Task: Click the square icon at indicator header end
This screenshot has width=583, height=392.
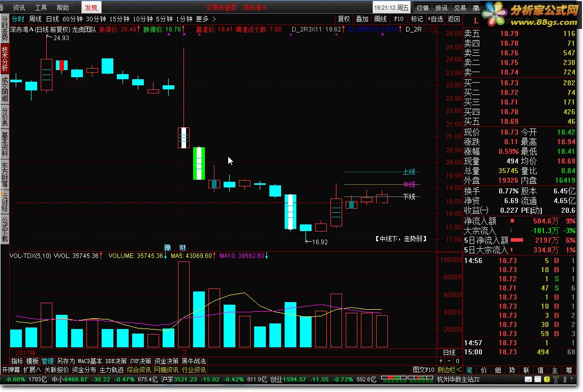Action: coord(433,29)
